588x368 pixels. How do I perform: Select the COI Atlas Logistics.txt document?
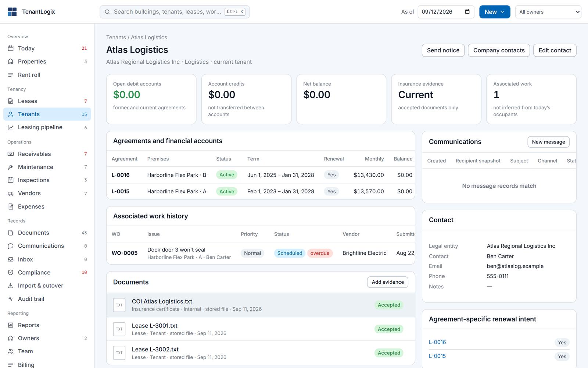[x=261, y=305]
